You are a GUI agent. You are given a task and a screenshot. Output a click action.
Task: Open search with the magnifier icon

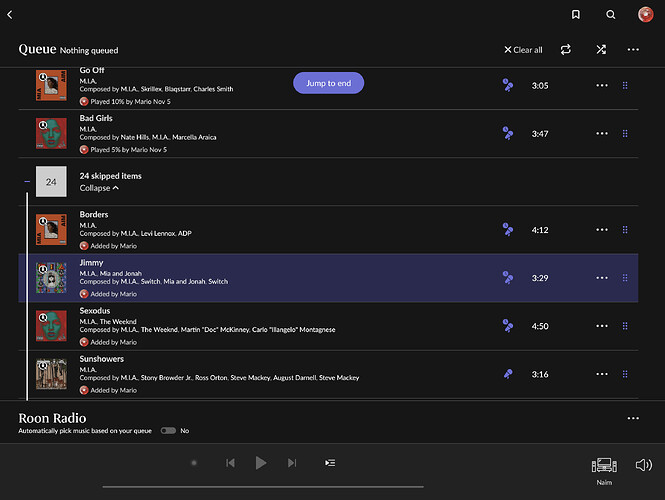(610, 15)
